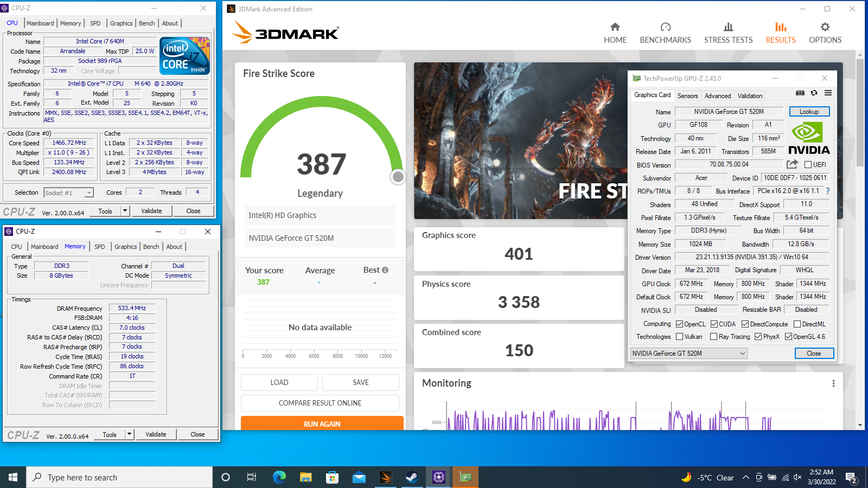This screenshot has width=868, height=488.
Task: Click Lookup button in GPU-Z
Action: (809, 111)
